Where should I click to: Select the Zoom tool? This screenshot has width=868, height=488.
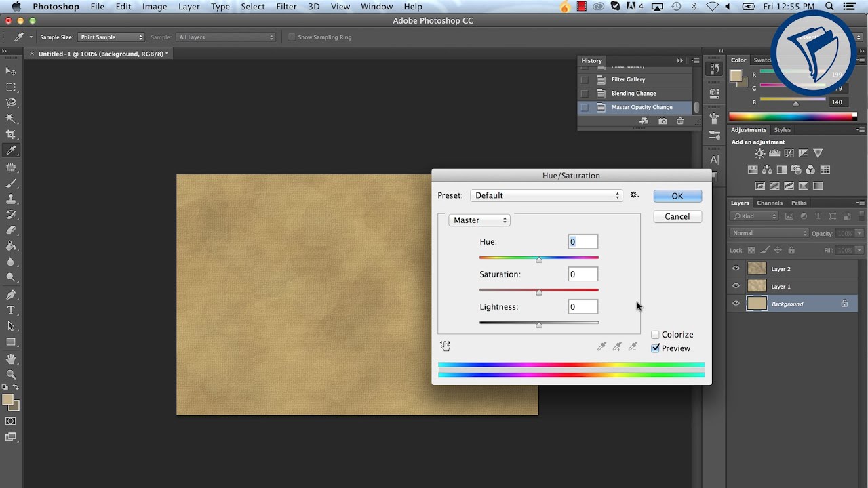tap(11, 374)
